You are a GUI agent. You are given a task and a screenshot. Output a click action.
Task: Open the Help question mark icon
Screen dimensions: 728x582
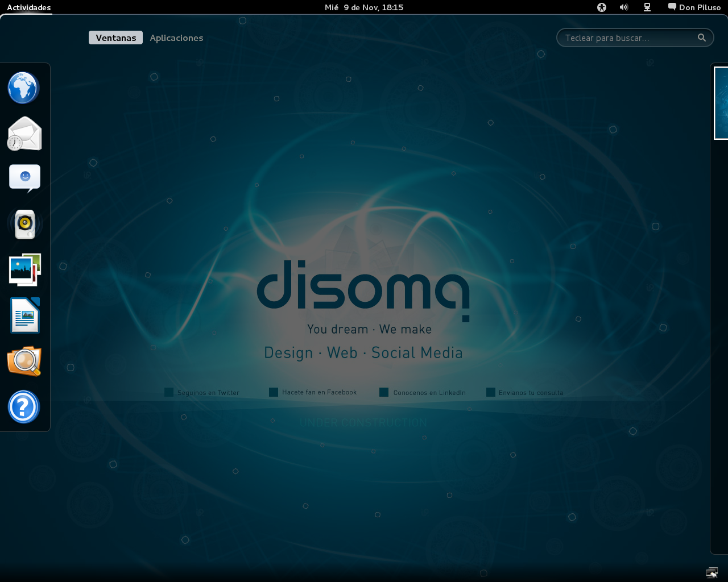coord(24,407)
